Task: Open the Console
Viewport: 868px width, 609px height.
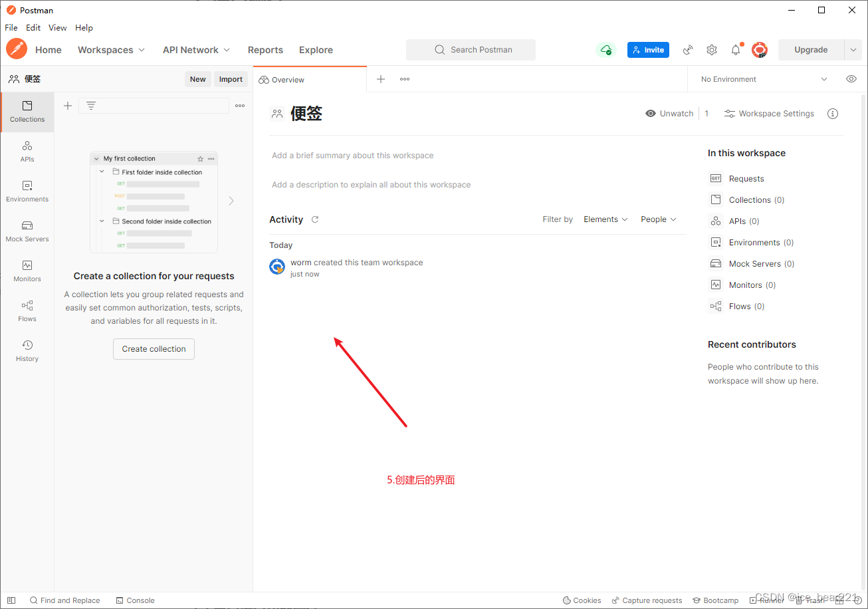Action: pyautogui.click(x=135, y=600)
